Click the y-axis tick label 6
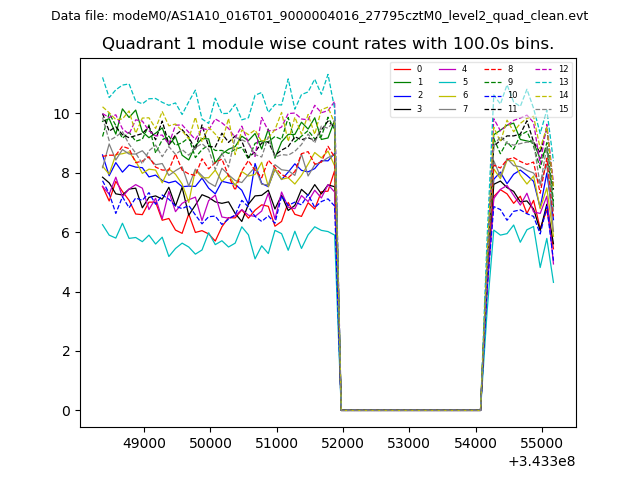640x480 pixels. [x=68, y=233]
